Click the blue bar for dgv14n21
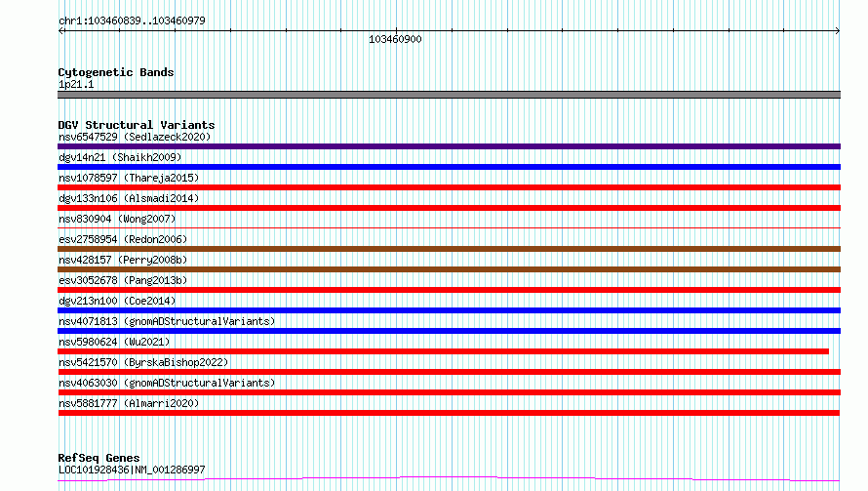This screenshot has height=491, width=868. [449, 167]
